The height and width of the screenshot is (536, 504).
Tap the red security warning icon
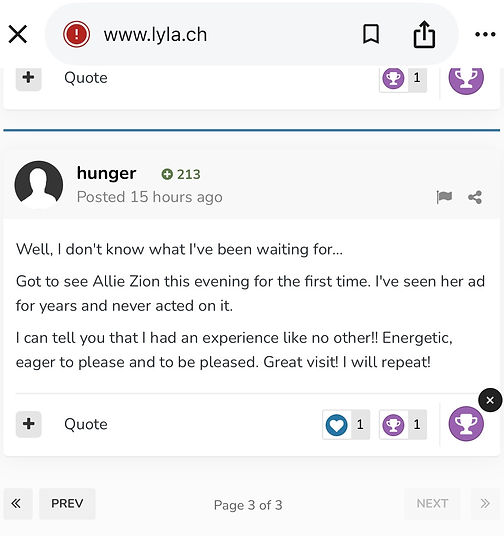[x=77, y=34]
